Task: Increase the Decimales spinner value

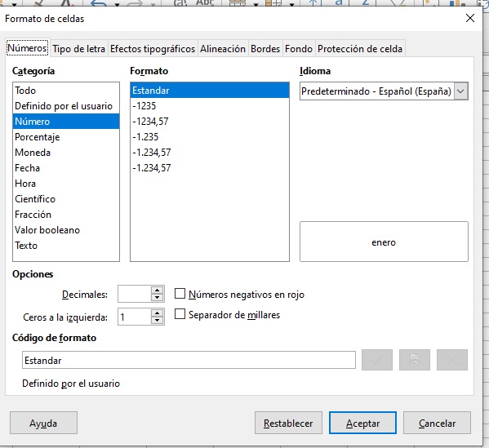Action: 158,290
